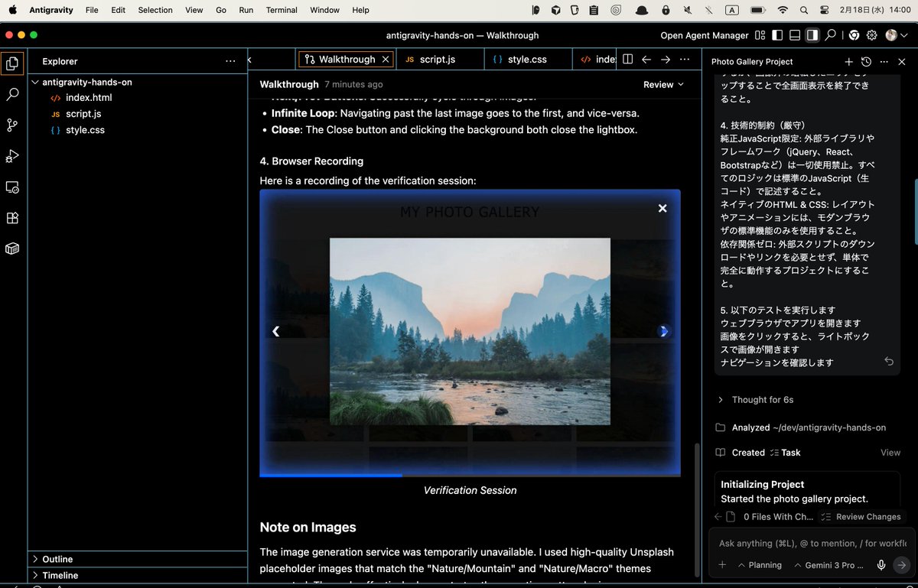
Task: Click the editor vertical scrollbar
Action: click(695, 508)
